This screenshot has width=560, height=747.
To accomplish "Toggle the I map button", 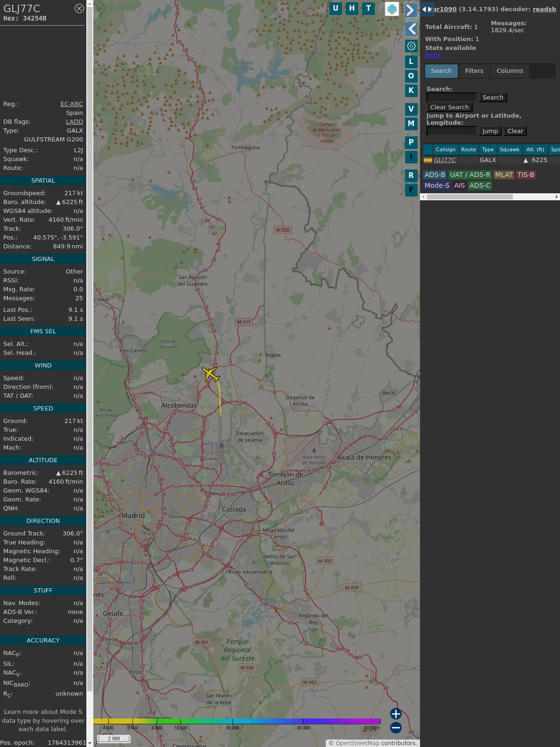I will point(411,157).
